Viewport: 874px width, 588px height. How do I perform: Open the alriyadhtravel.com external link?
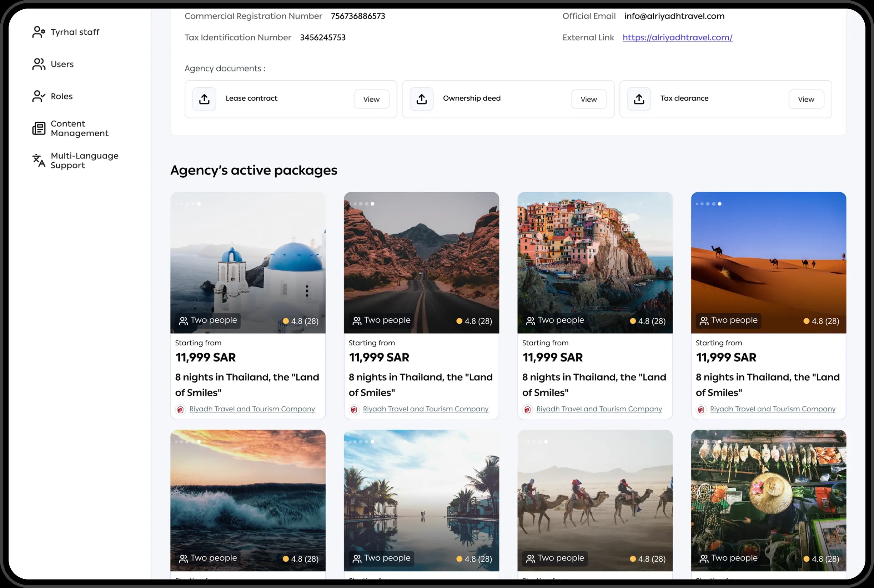(x=677, y=37)
